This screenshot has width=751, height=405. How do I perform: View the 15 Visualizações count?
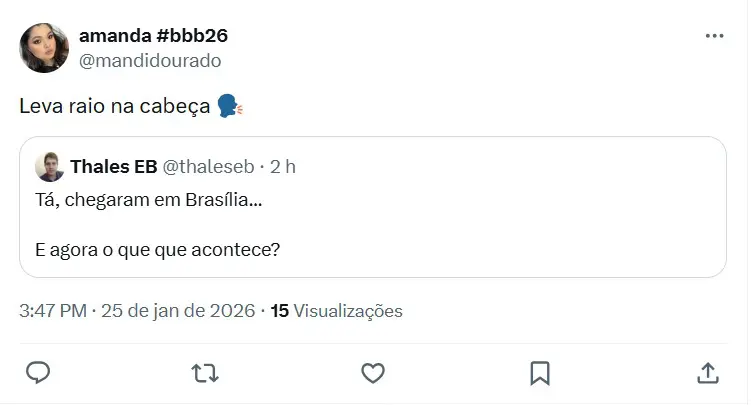(x=337, y=311)
